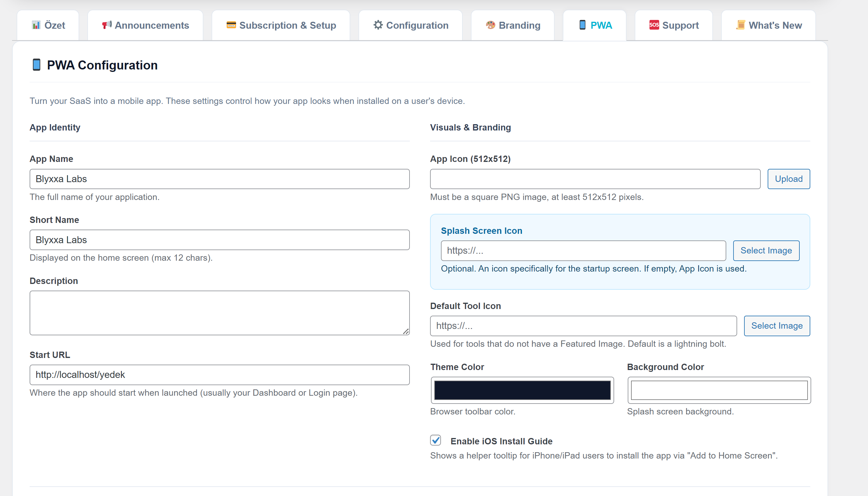
Task: Select an image for the Splash Screen Icon
Action: [x=766, y=250]
